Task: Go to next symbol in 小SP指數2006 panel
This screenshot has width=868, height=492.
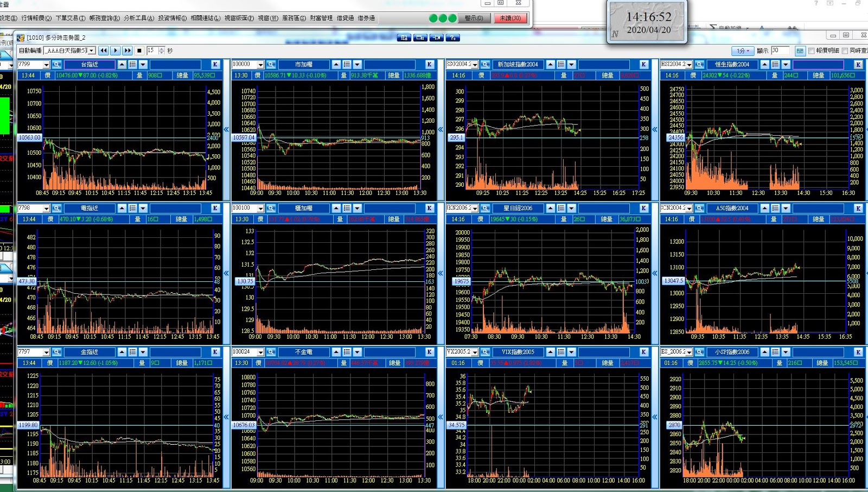Action: pos(786,352)
